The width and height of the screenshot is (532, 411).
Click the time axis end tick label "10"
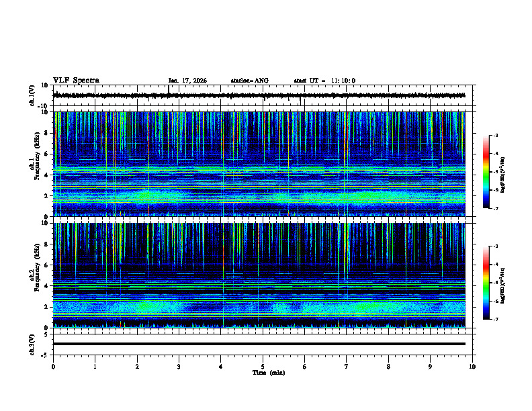472,367
